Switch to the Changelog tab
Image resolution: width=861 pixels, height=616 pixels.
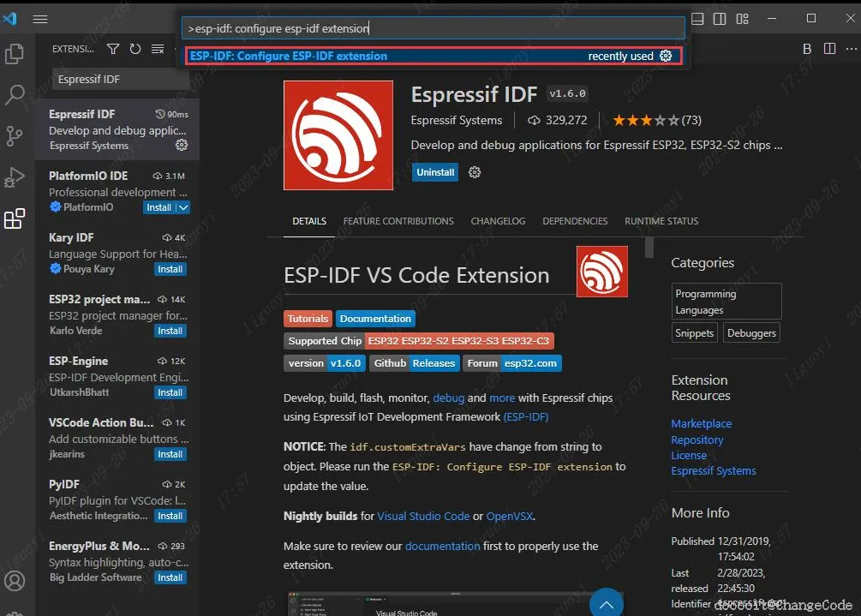[x=498, y=221]
